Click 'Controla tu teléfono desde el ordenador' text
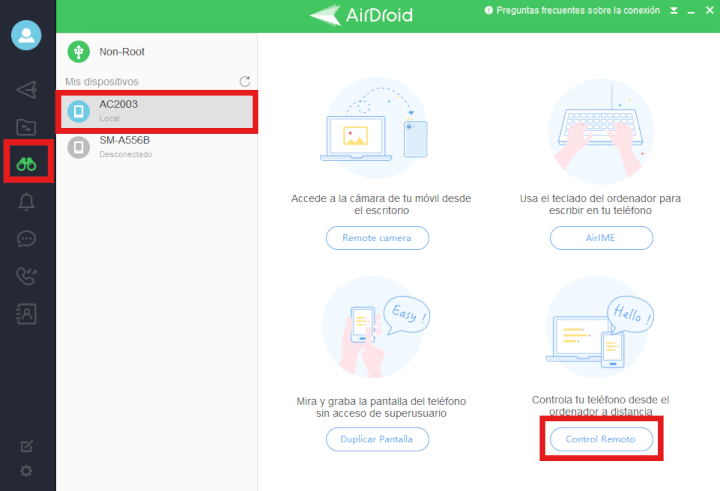Image resolution: width=720 pixels, height=491 pixels. [601, 406]
